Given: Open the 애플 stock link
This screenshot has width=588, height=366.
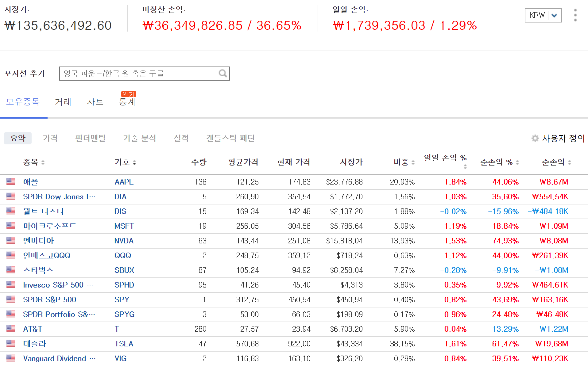Looking at the screenshot, I should (31, 182).
